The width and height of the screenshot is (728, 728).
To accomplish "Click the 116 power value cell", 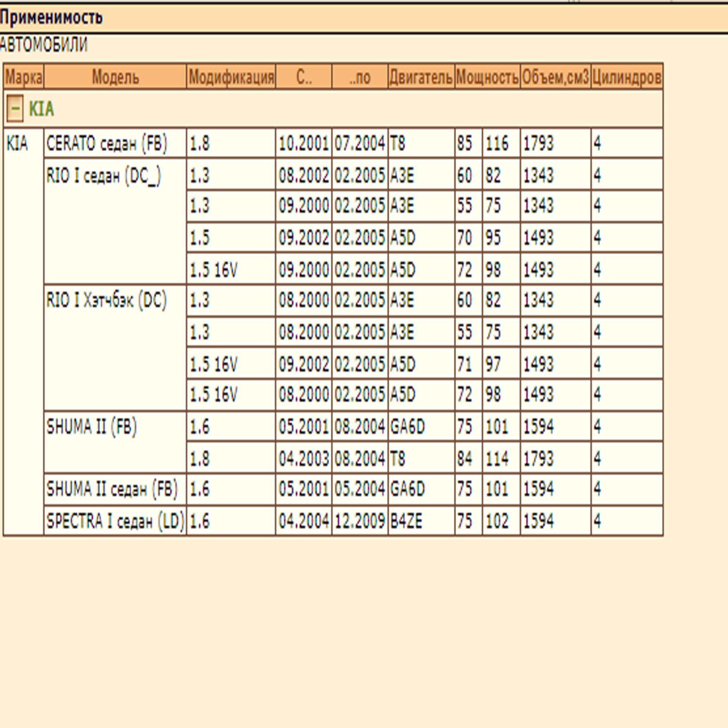I will [x=502, y=143].
